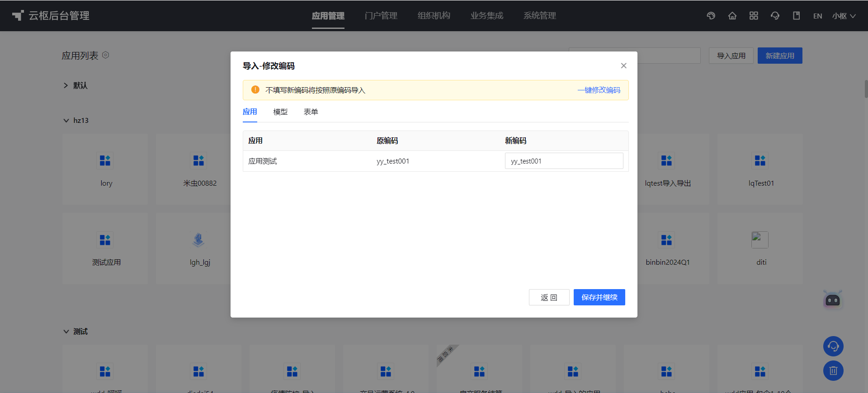Click the 新编码 input field yy_test001
This screenshot has height=393, width=868.
[564, 161]
